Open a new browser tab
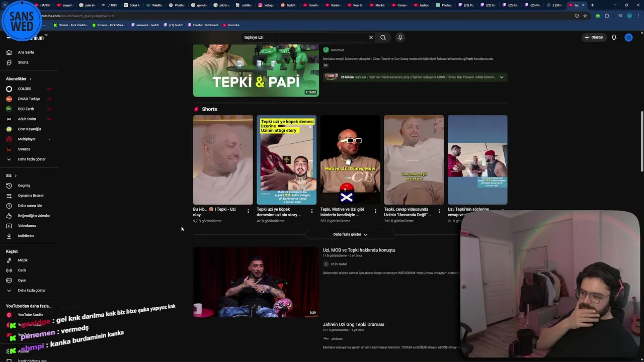Screen dimensions: 644x362 (x=592, y=5)
